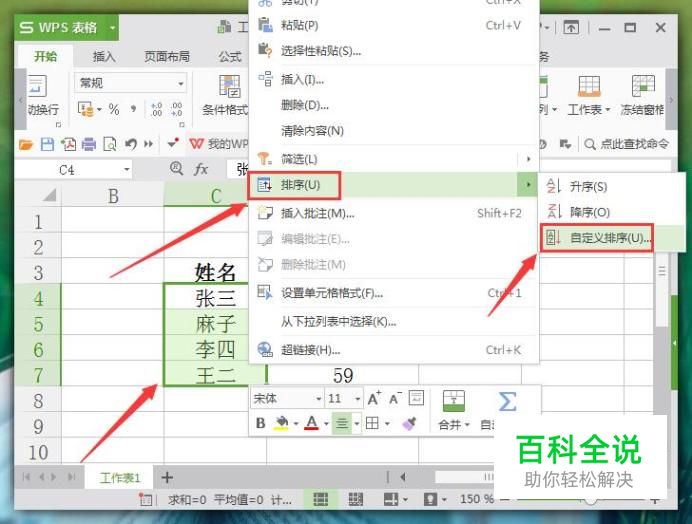Click the borders icon in mini toolbar
The height and width of the screenshot is (524, 692).
[372, 423]
